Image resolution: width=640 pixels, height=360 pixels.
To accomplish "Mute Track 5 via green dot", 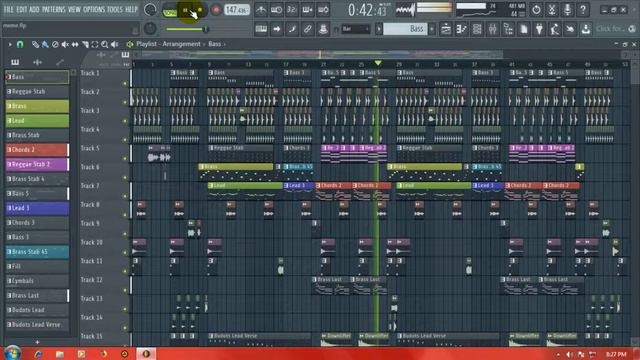I will (x=125, y=158).
